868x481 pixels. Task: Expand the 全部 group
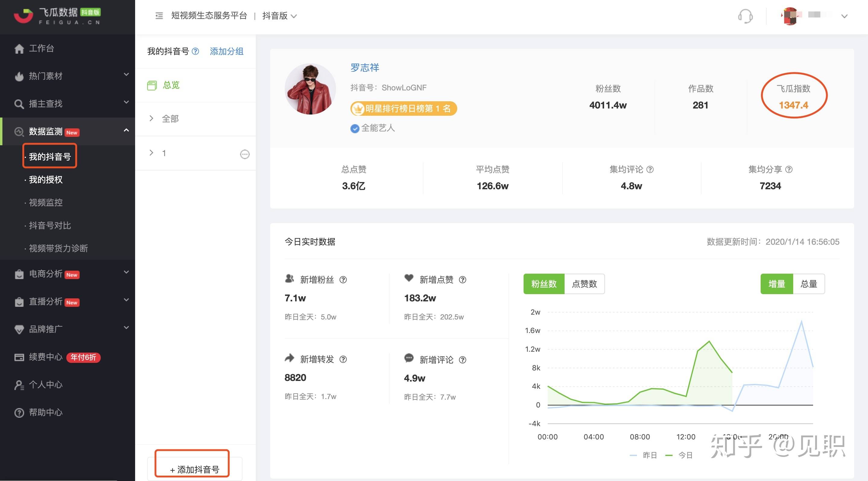pos(151,118)
